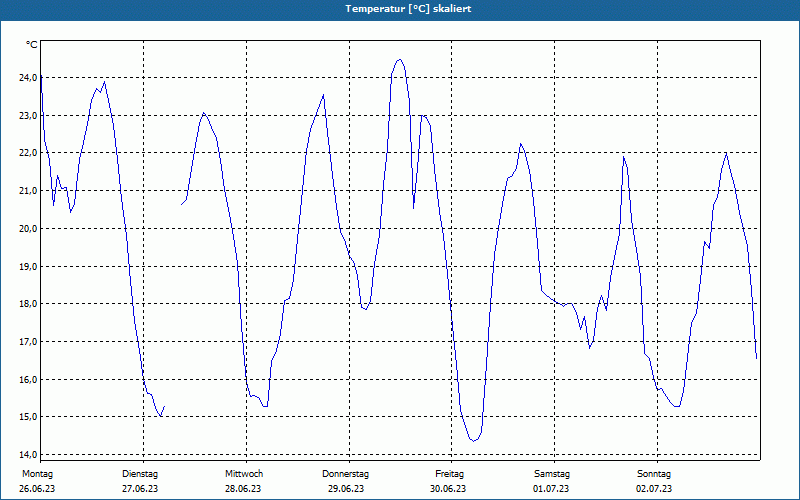Click the date '27.06.23'
The width and height of the screenshot is (800, 500).
point(140,489)
